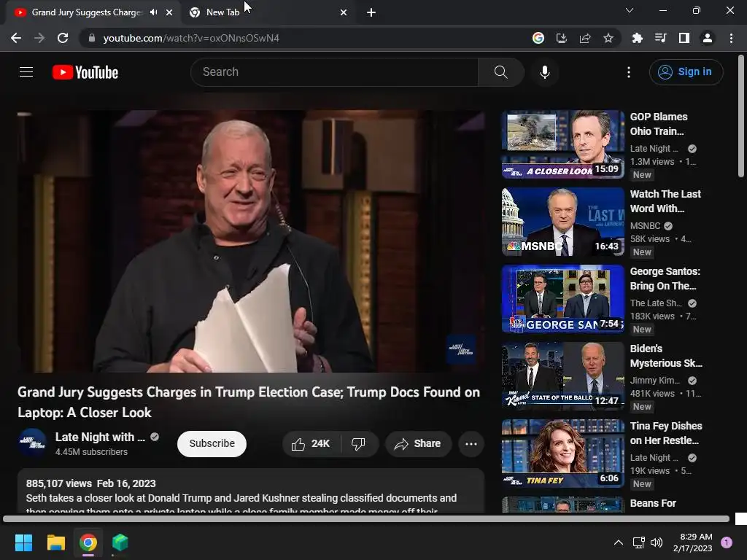
Task: Open GOP Blames Ohio Train title link
Action: (x=659, y=124)
